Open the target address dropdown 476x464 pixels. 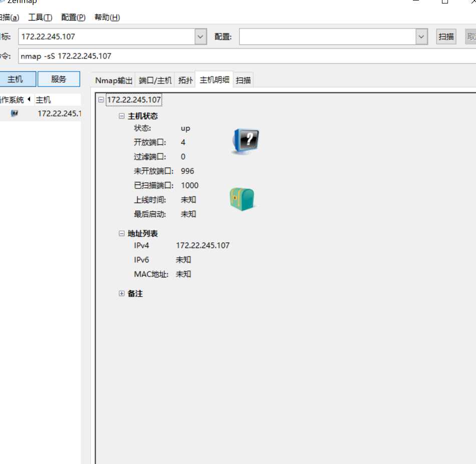(200, 36)
